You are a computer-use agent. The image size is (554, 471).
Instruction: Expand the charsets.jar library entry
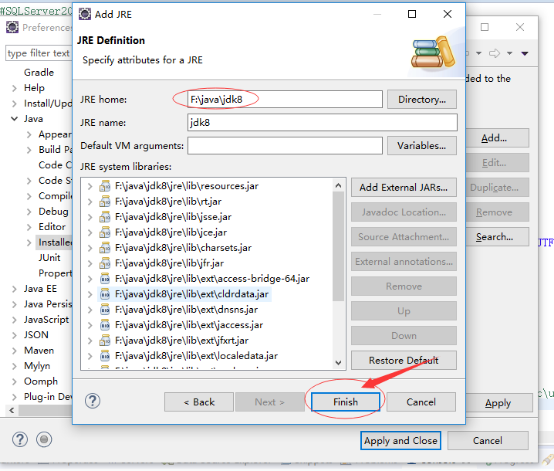pyautogui.click(x=90, y=248)
